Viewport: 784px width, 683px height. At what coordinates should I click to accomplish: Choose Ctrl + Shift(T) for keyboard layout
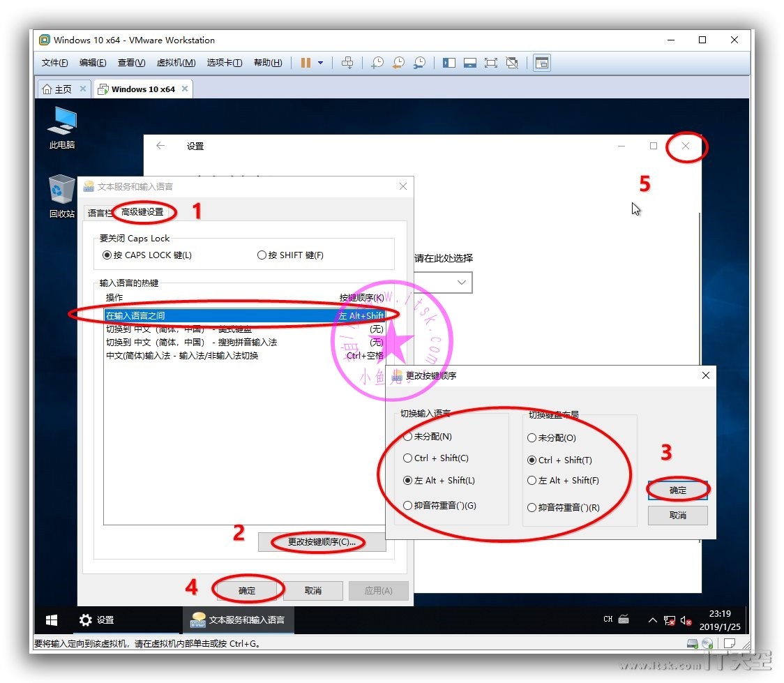[x=559, y=460]
